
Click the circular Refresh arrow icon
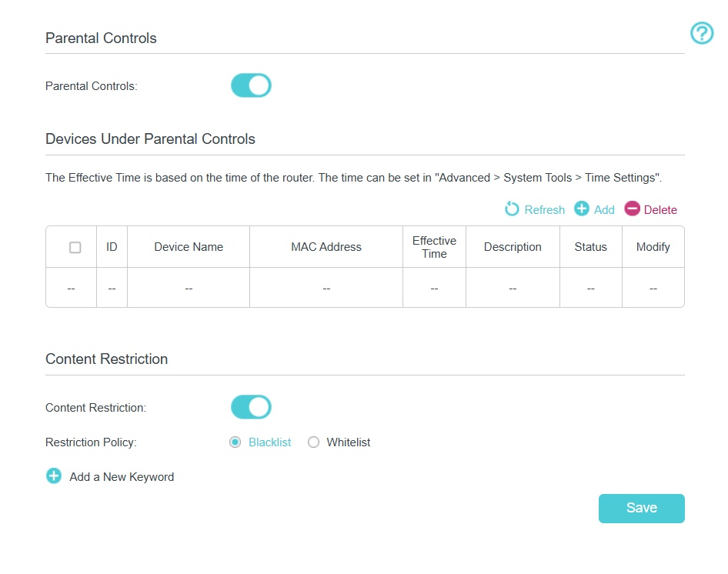pos(512,209)
